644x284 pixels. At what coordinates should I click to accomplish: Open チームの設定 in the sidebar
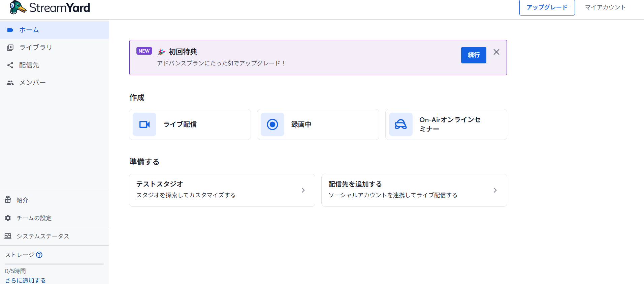point(54,218)
